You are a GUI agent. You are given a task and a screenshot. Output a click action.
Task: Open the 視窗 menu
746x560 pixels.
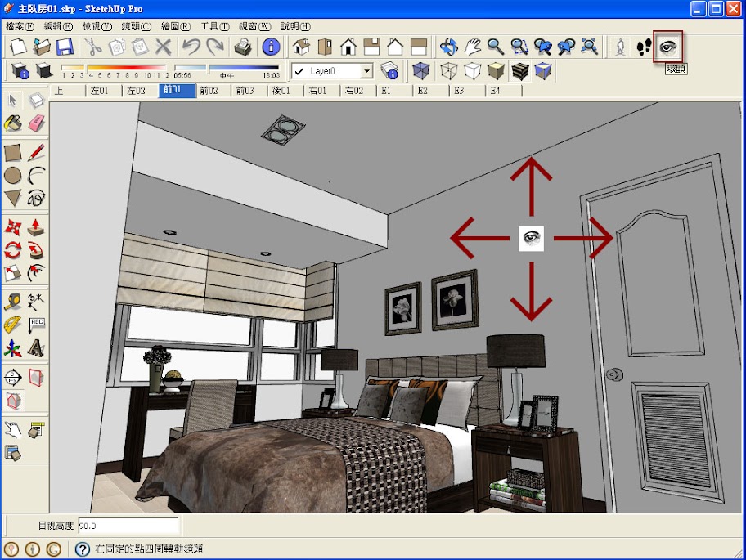tap(254, 26)
